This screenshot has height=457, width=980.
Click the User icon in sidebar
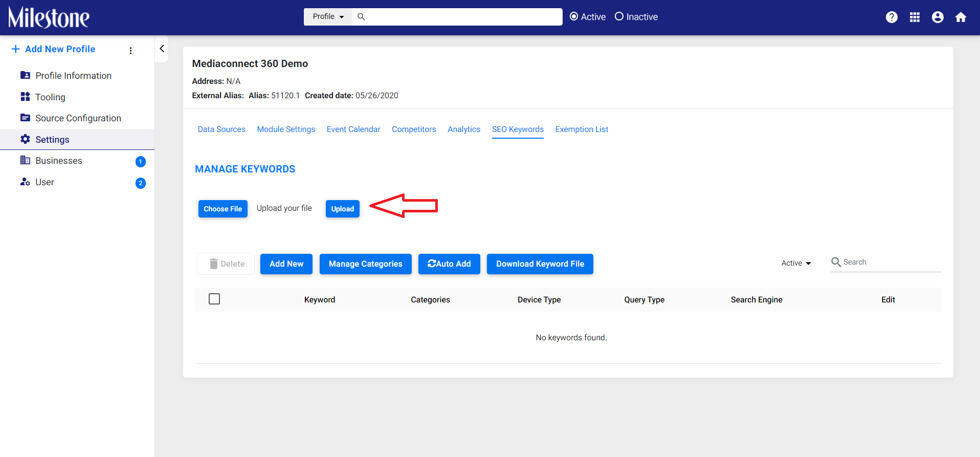coord(25,182)
